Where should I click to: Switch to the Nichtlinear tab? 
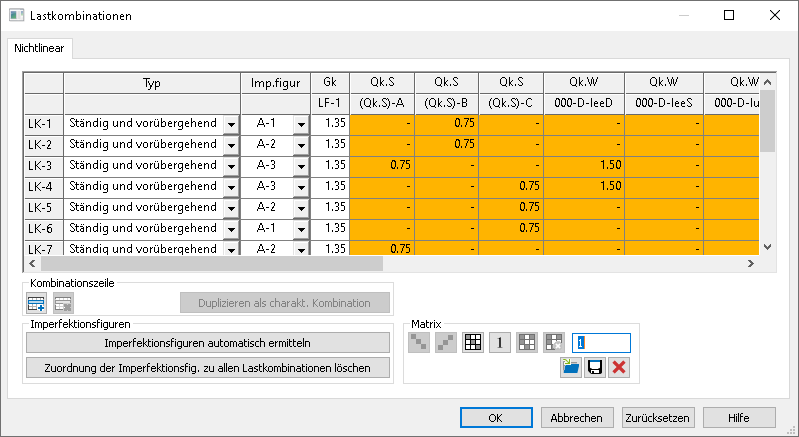[41, 47]
